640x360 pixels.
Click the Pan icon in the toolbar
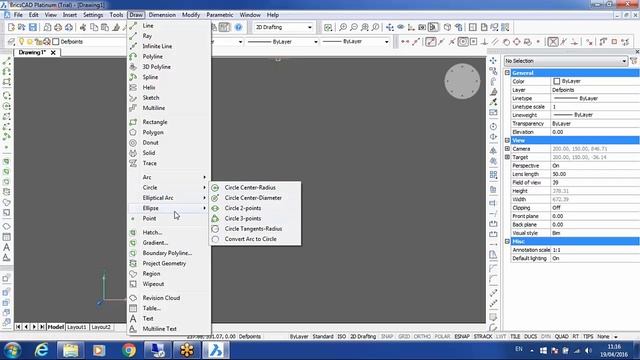pos(390,27)
